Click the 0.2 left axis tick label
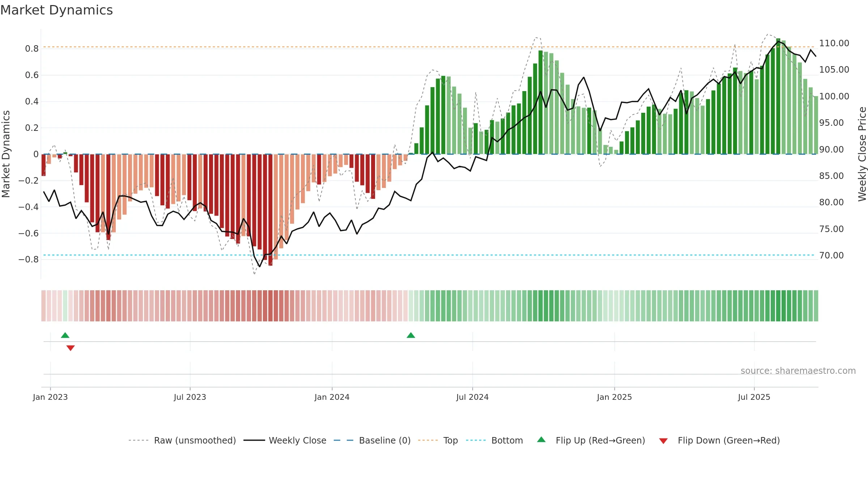This screenshot has width=868, height=488. click(x=32, y=128)
